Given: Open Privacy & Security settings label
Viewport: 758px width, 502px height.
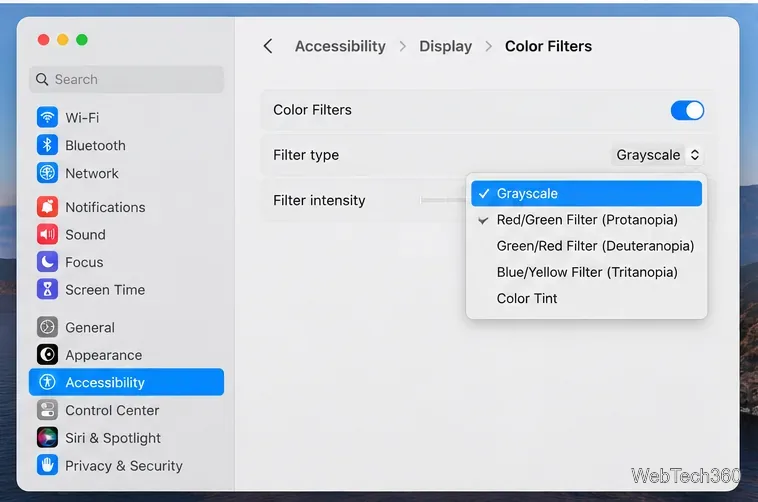Looking at the screenshot, I should [x=124, y=466].
